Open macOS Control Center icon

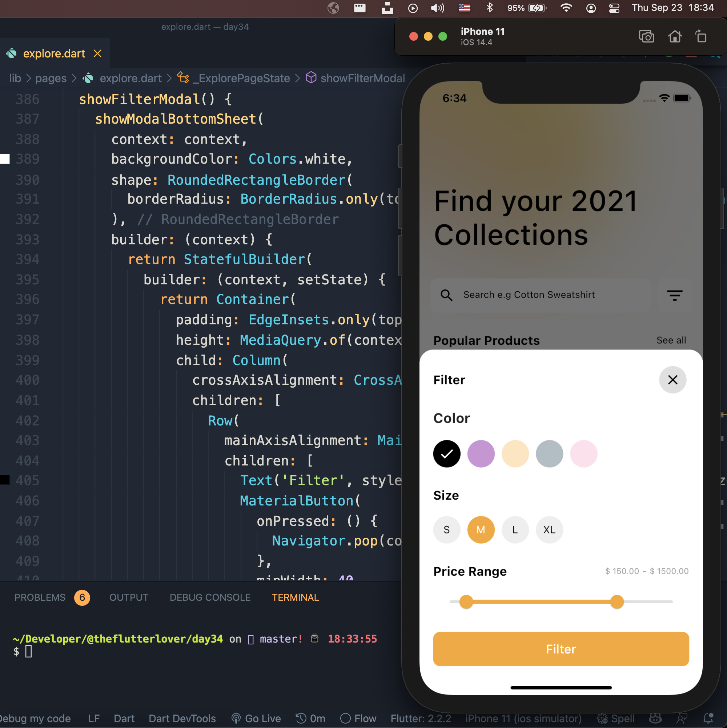614,8
